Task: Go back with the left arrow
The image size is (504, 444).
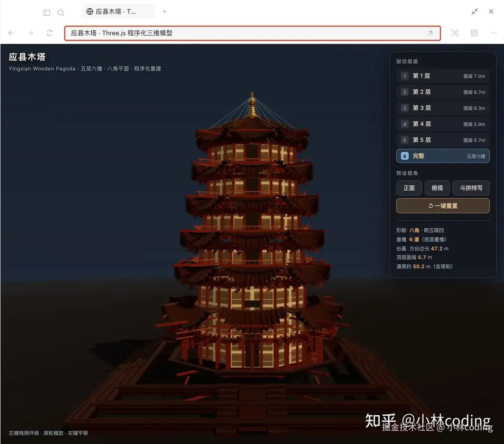Action: 11,33
